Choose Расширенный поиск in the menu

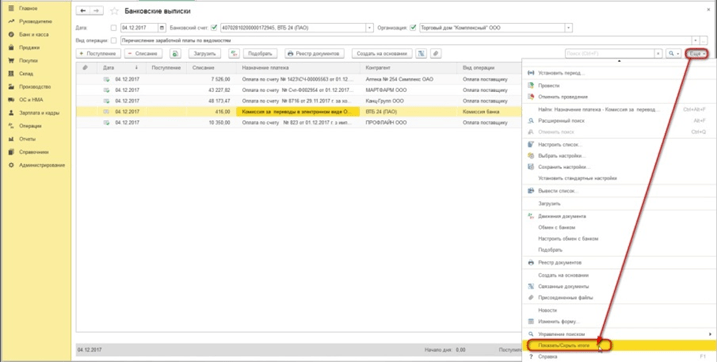coord(620,121)
